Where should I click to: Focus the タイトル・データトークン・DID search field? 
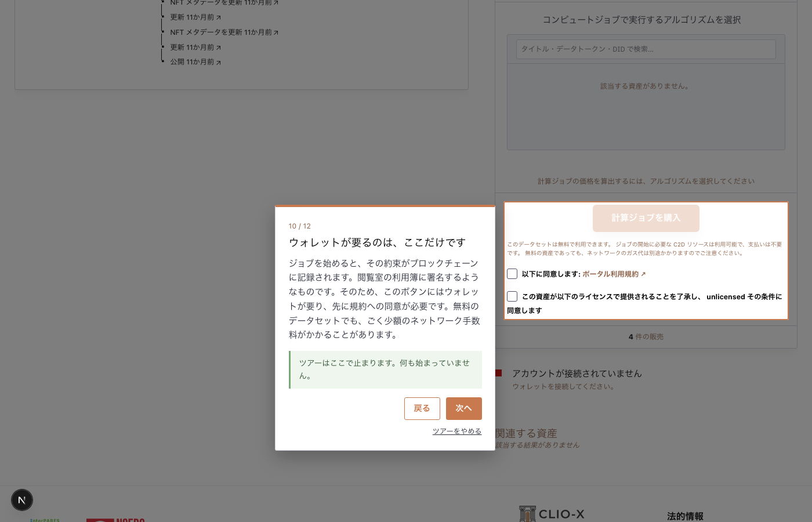coord(646,49)
